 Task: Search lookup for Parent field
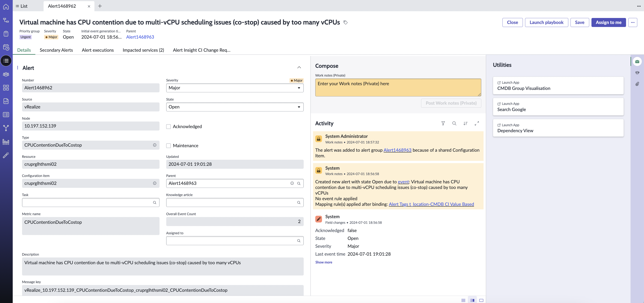pyautogui.click(x=299, y=183)
